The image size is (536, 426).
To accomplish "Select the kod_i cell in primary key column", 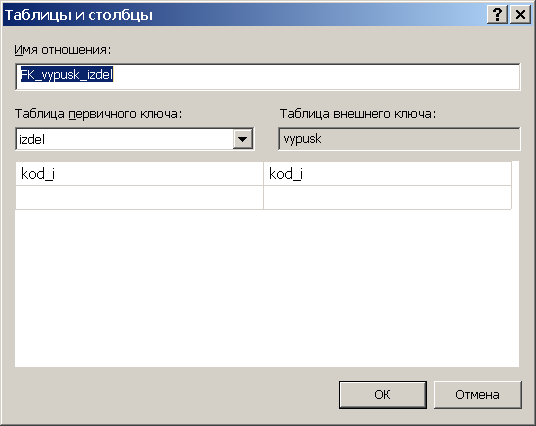I will (139, 174).
